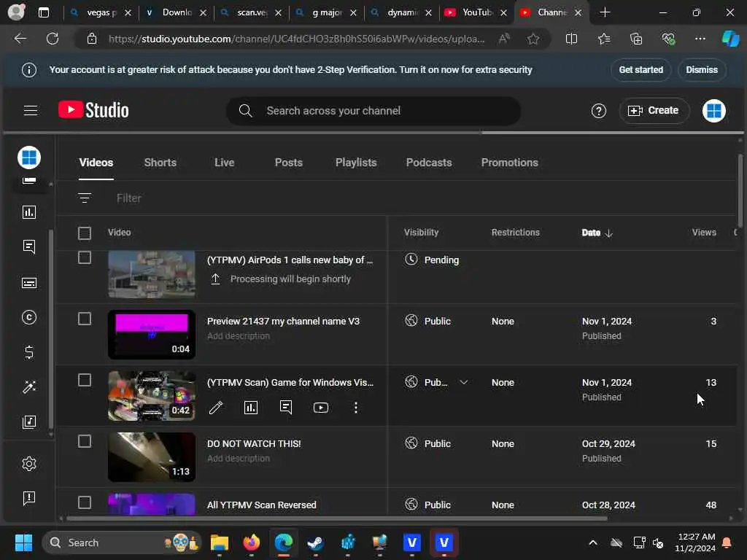Open the DO NOT WATCH THIS! thumbnail
The width and height of the screenshot is (747, 560).
pyautogui.click(x=152, y=457)
